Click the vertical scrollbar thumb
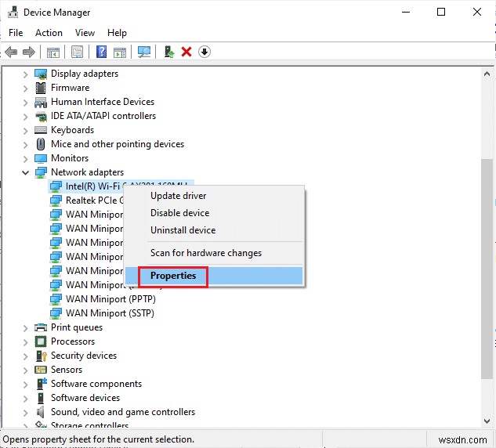The height and width of the screenshot is (448, 496). tap(487, 268)
